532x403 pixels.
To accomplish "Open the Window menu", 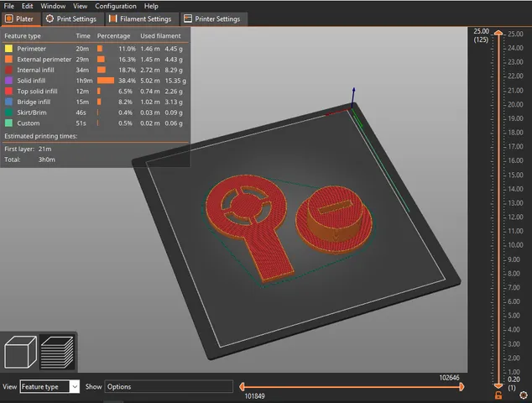I will [53, 6].
